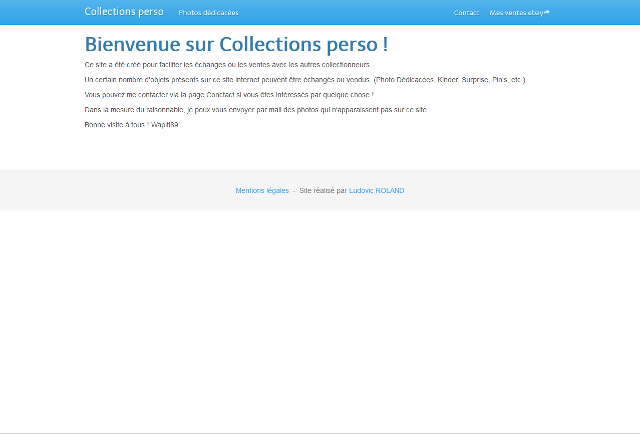Click the dash separator in the footer
The image size is (640, 434).
click(x=294, y=190)
